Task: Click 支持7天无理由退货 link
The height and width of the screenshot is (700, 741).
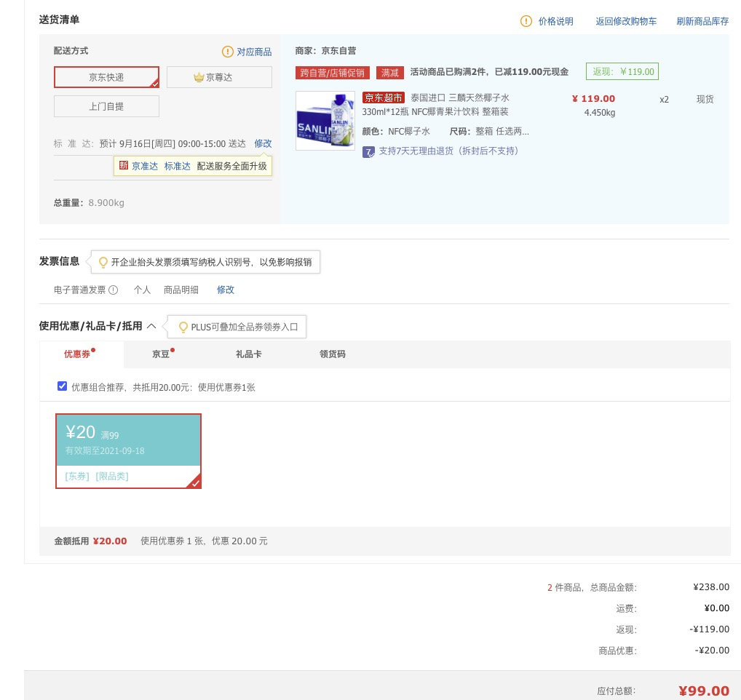Action: tap(448, 151)
